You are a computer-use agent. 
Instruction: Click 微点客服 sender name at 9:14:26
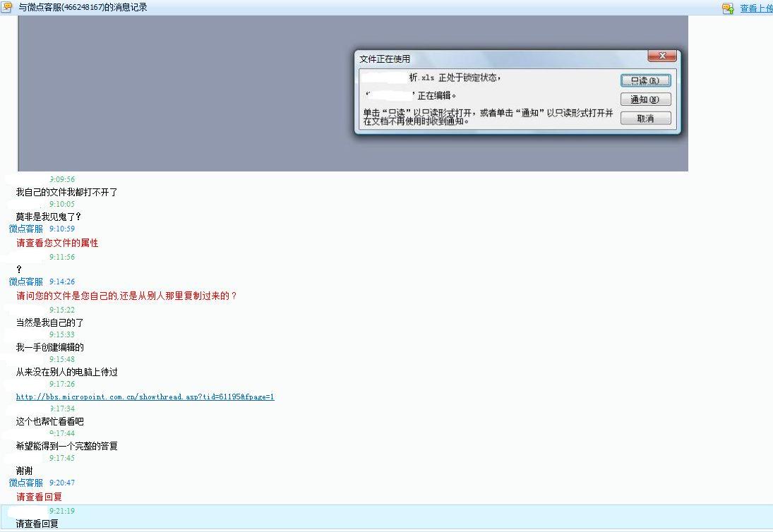click(x=26, y=282)
